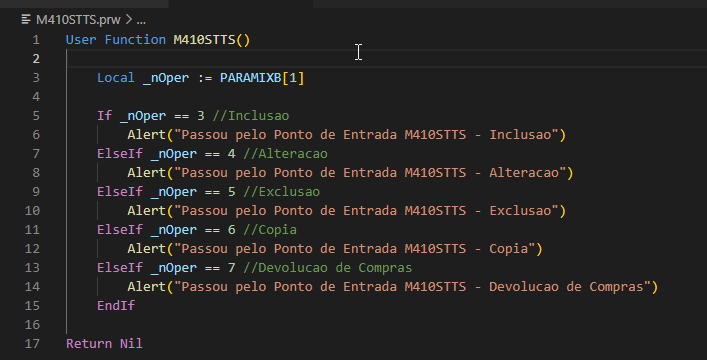Click the _nOper variable on line 3
707x360 pixels.
point(166,78)
